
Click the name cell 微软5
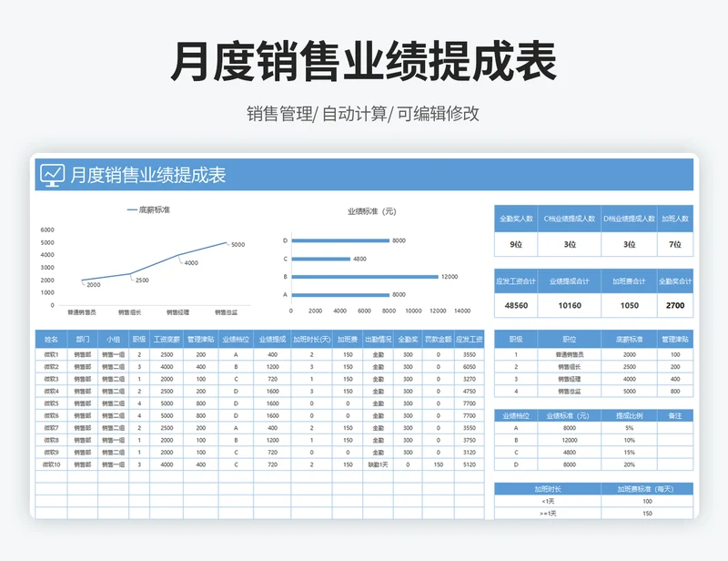point(51,403)
